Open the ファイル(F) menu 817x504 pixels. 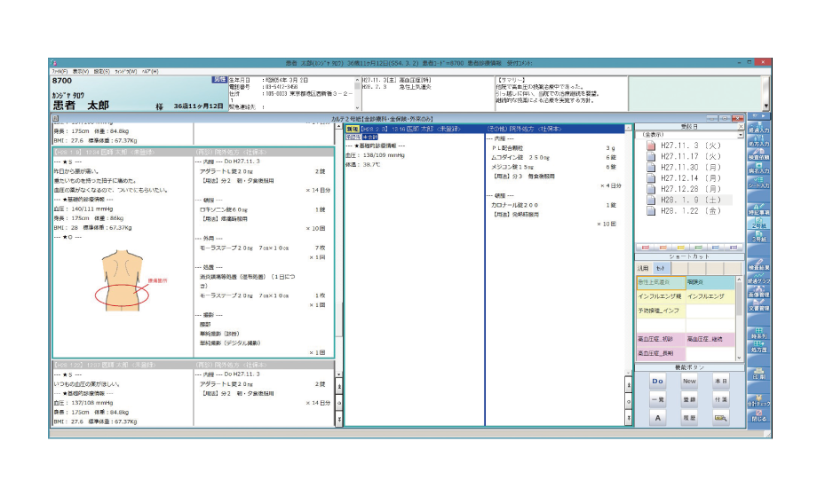pyautogui.click(x=59, y=71)
